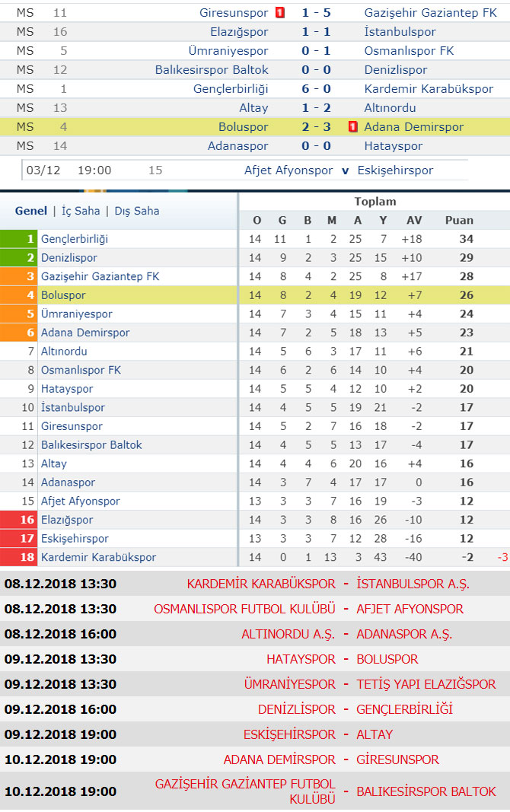
Task: Click Afjet Afyonspor in the upcoming fixture
Action: click(288, 170)
